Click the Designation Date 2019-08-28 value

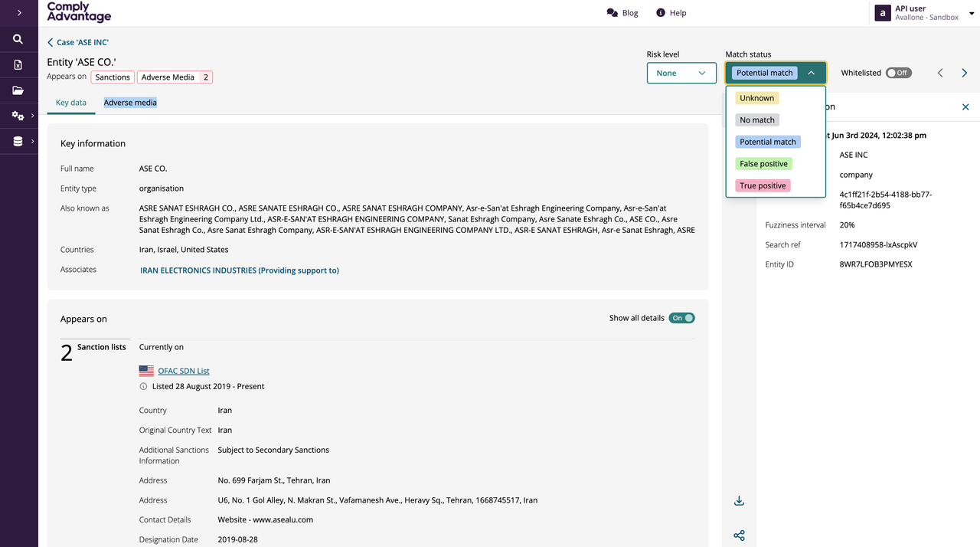tap(237, 539)
